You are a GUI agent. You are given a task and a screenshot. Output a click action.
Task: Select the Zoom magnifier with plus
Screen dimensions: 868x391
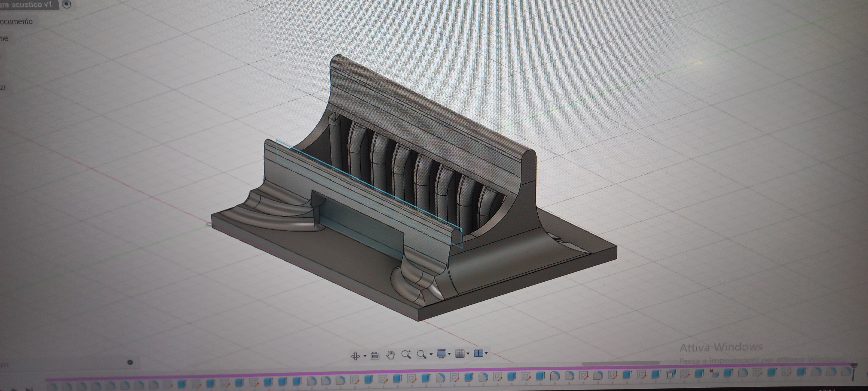406,354
